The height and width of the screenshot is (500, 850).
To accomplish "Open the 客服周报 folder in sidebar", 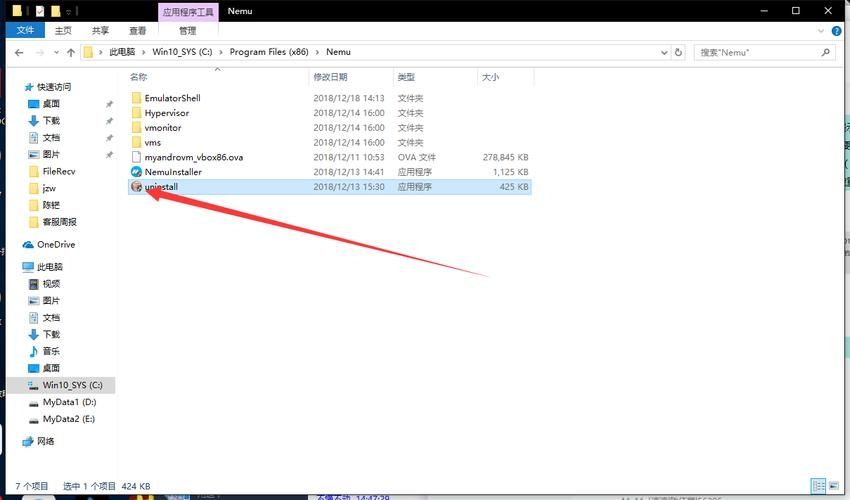I will (60, 222).
